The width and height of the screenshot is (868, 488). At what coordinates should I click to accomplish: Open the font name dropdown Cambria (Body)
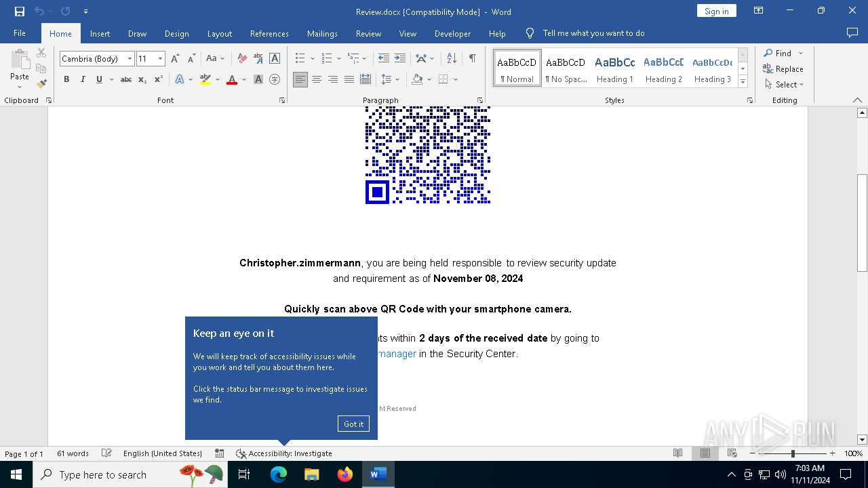pyautogui.click(x=130, y=59)
